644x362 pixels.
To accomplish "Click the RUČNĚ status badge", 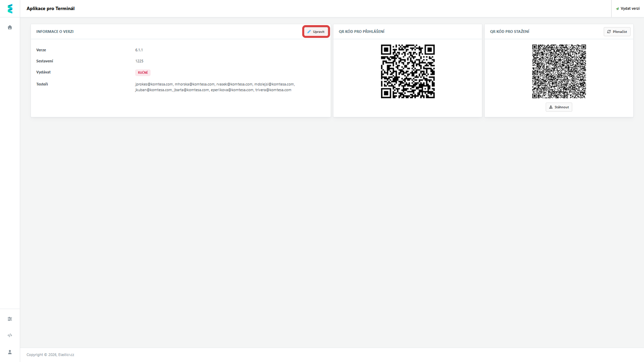I will [x=143, y=73].
